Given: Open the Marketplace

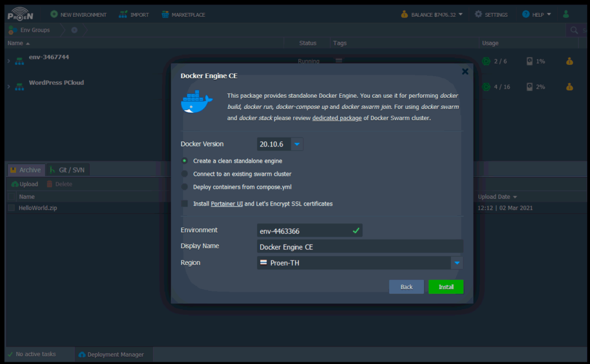Looking at the screenshot, I should point(183,14).
